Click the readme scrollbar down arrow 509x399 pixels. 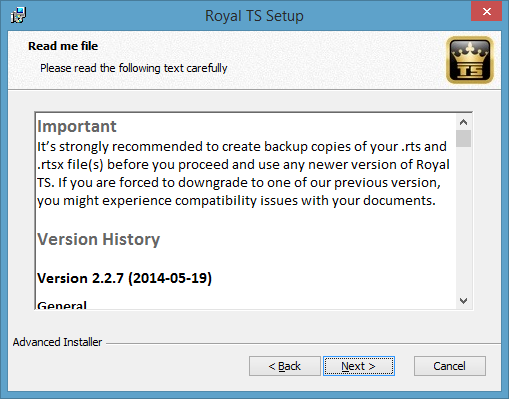pyautogui.click(x=463, y=301)
